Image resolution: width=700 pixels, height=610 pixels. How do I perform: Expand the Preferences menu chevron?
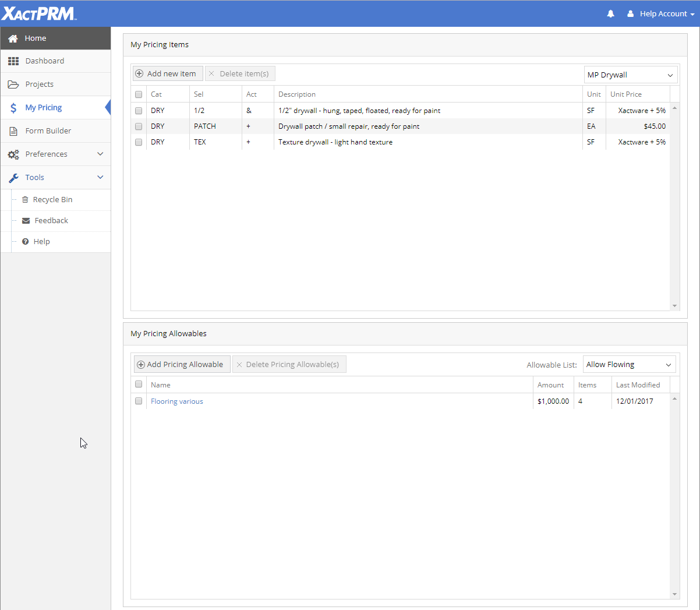(x=100, y=154)
